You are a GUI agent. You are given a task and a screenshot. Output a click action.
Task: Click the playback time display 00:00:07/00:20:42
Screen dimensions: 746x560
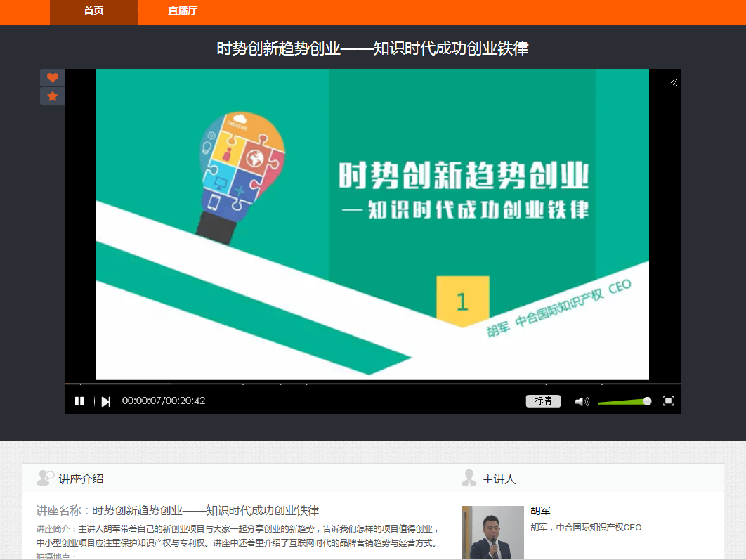pos(164,401)
